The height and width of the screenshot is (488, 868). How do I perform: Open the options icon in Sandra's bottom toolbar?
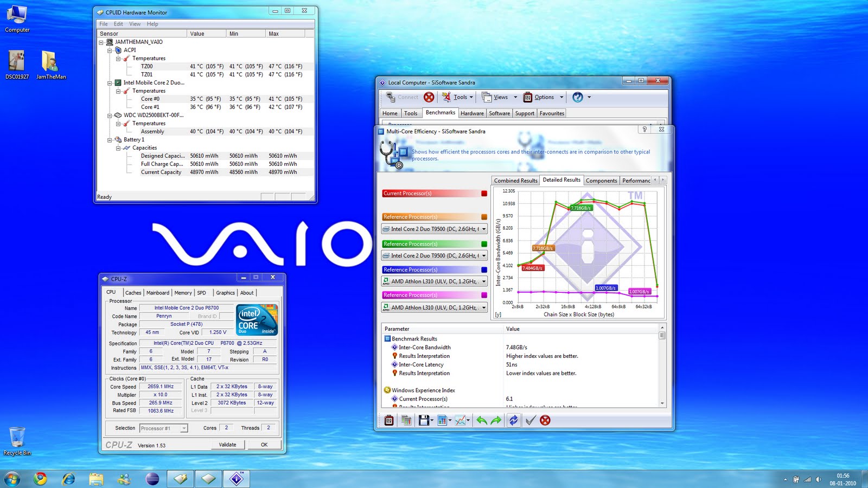(x=389, y=420)
